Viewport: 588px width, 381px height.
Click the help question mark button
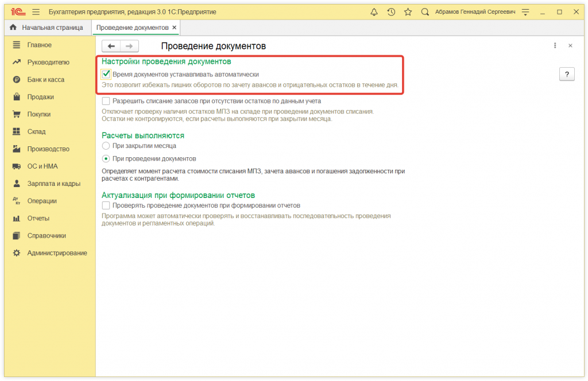[x=567, y=73]
